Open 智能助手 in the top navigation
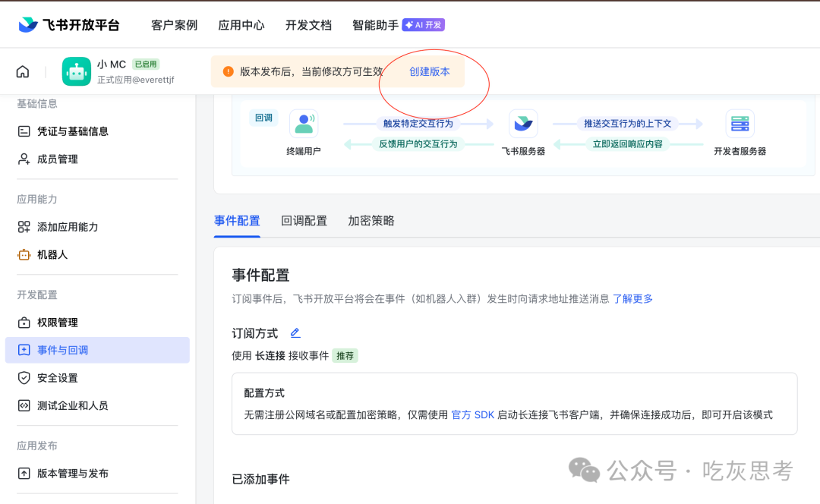The width and height of the screenshot is (820, 504). [x=376, y=25]
